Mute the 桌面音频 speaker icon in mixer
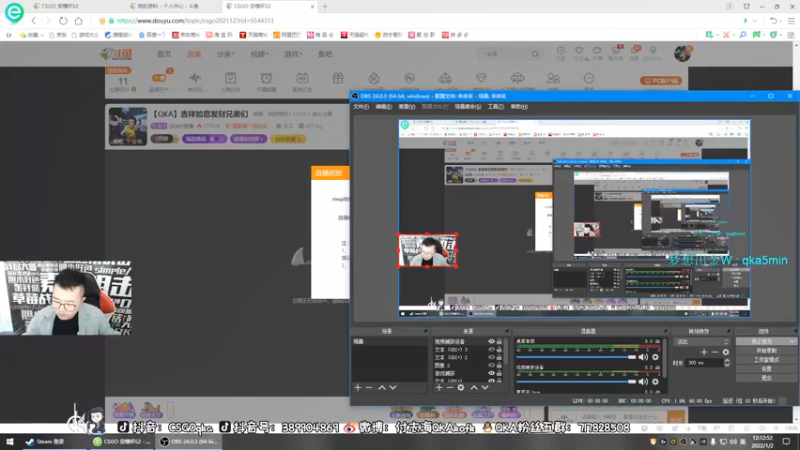 point(643,357)
